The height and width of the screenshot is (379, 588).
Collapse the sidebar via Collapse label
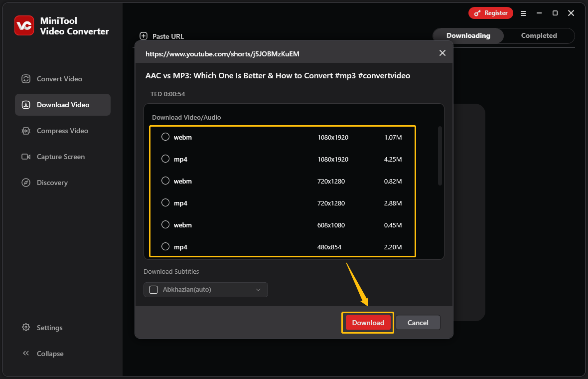50,354
